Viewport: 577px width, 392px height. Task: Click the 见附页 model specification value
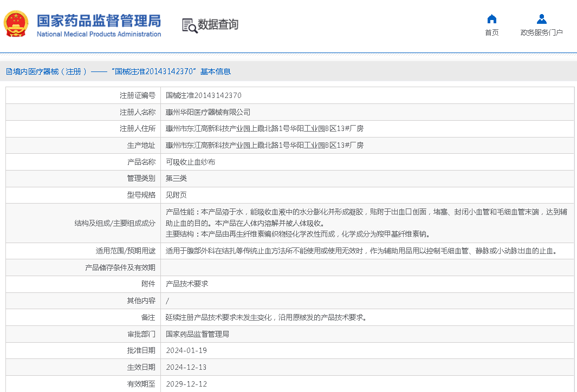[176, 195]
